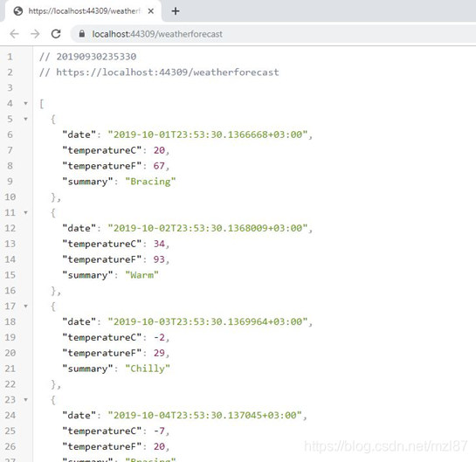476x462 pixels.
Task: Click the summary value "Warm"
Action: click(141, 275)
